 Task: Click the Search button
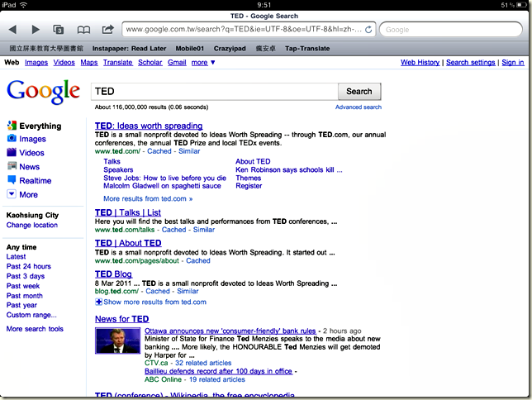[359, 92]
